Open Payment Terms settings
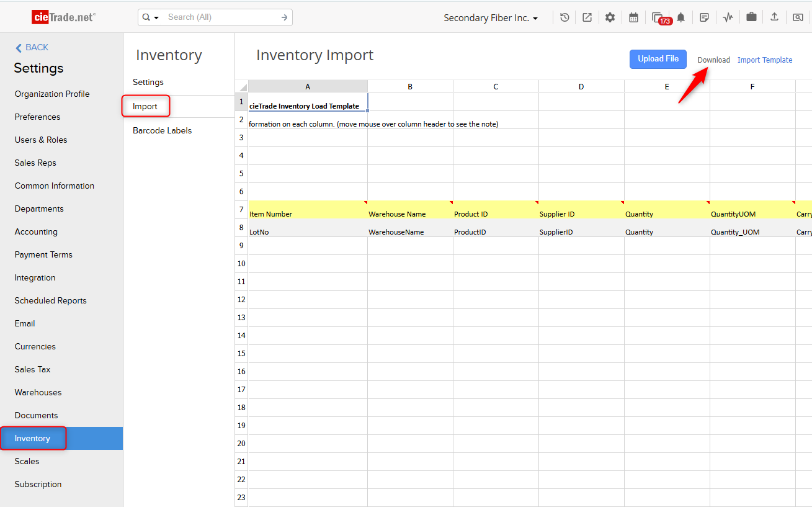 43,254
